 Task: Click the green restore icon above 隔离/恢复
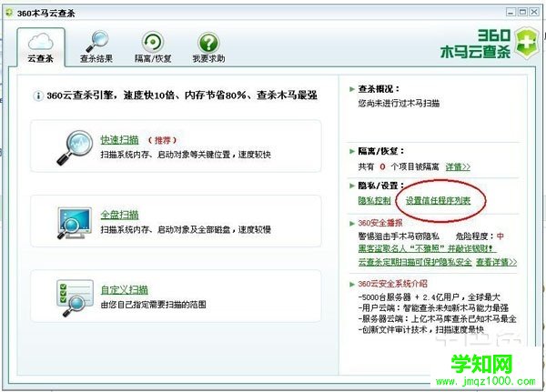[x=153, y=42]
